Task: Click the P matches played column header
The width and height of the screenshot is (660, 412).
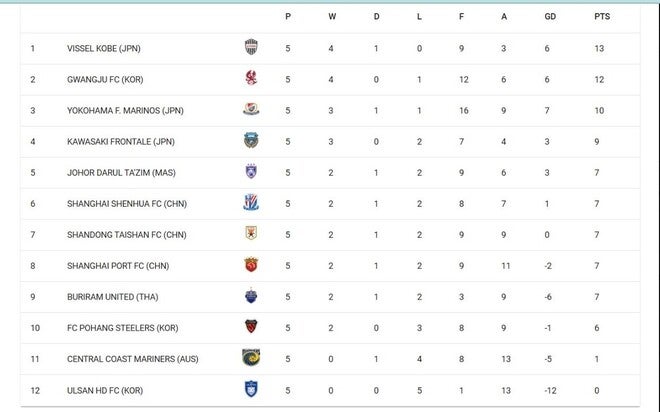Action: [288, 16]
